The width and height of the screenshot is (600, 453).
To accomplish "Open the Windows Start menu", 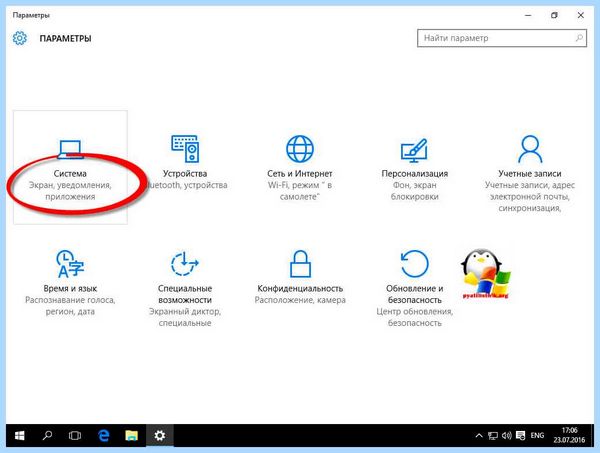I will coord(19,435).
